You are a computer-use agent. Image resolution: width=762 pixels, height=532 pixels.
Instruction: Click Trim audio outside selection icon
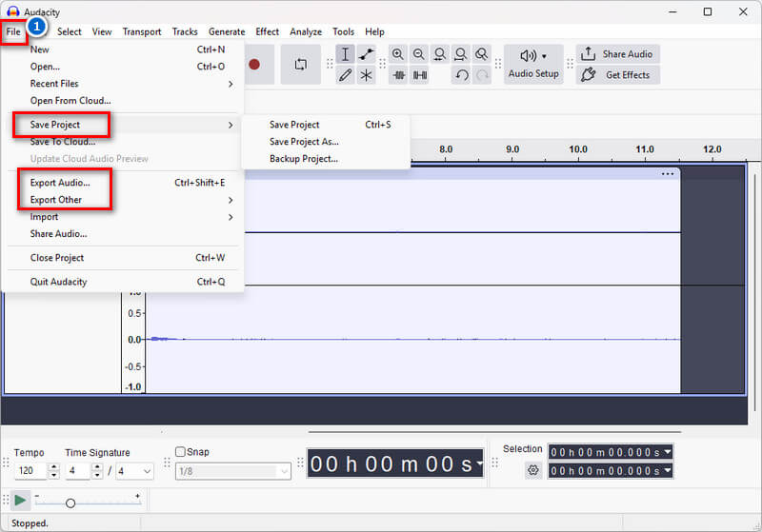398,75
